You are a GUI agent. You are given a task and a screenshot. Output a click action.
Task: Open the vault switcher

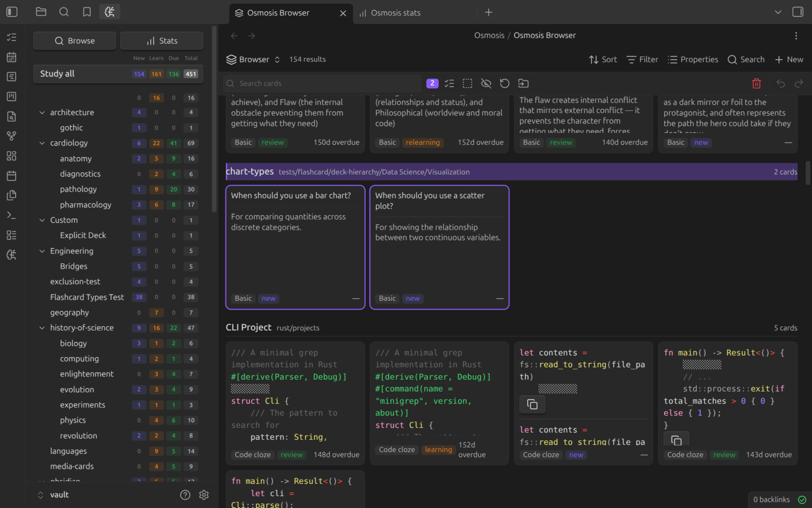pyautogui.click(x=54, y=494)
